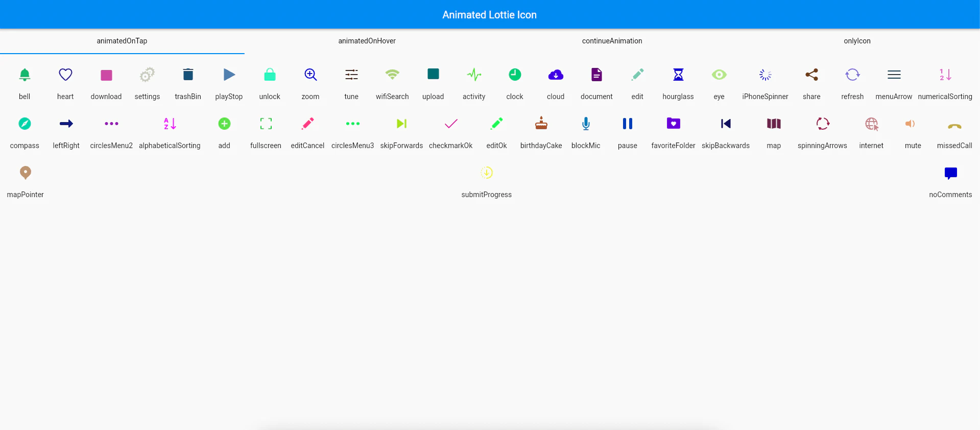Tap the green bell icon
The height and width of the screenshot is (430, 980).
point(25,75)
